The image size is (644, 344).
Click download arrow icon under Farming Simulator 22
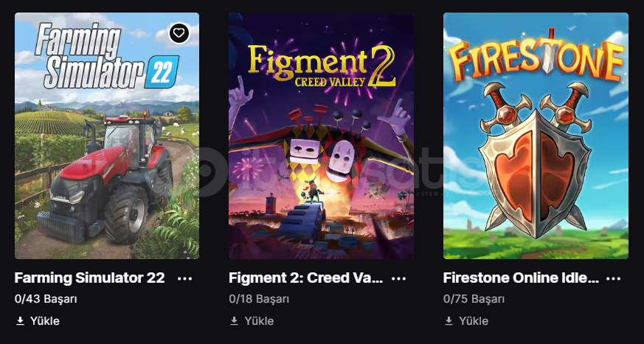pos(20,321)
